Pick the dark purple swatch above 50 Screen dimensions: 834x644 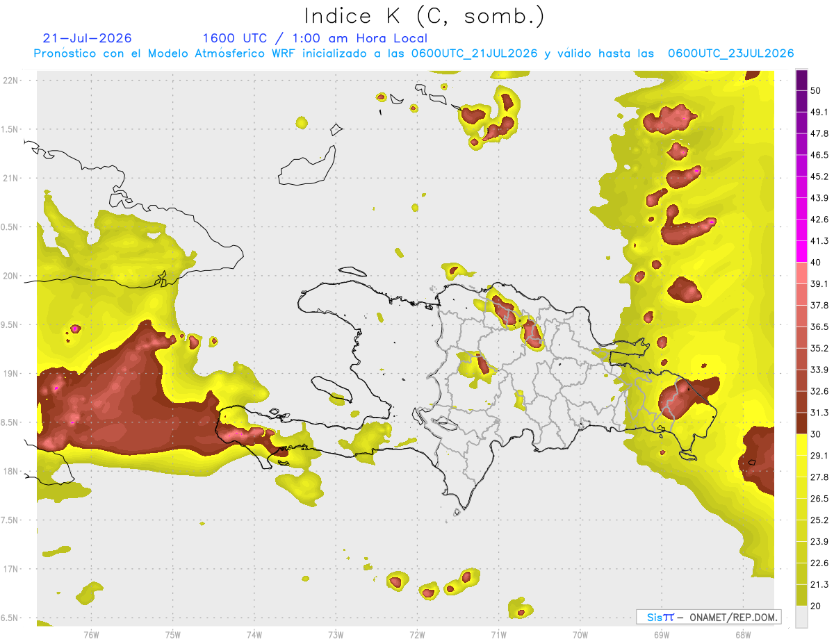801,81
